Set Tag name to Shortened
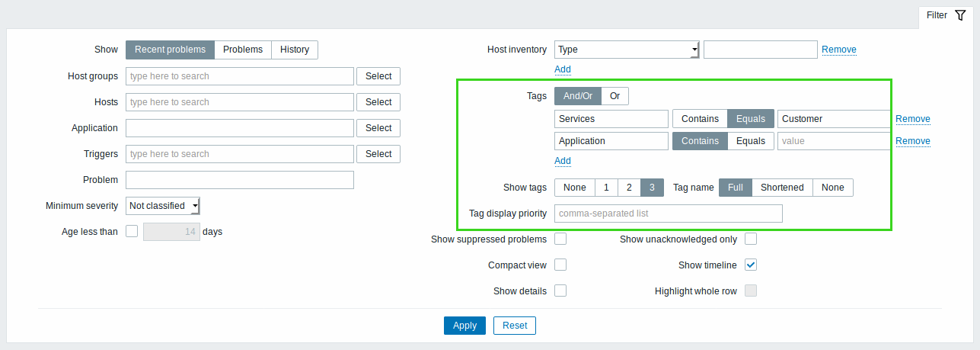 (x=782, y=188)
